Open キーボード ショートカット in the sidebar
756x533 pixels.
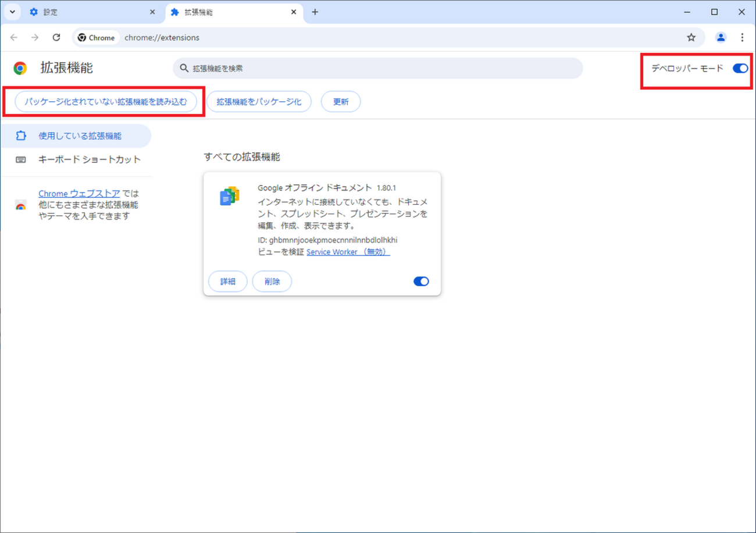pyautogui.click(x=76, y=159)
